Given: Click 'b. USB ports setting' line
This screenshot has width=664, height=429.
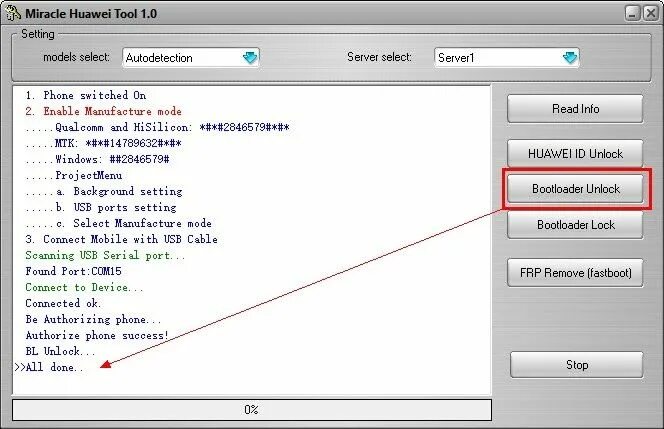Looking at the screenshot, I should coord(101,208).
